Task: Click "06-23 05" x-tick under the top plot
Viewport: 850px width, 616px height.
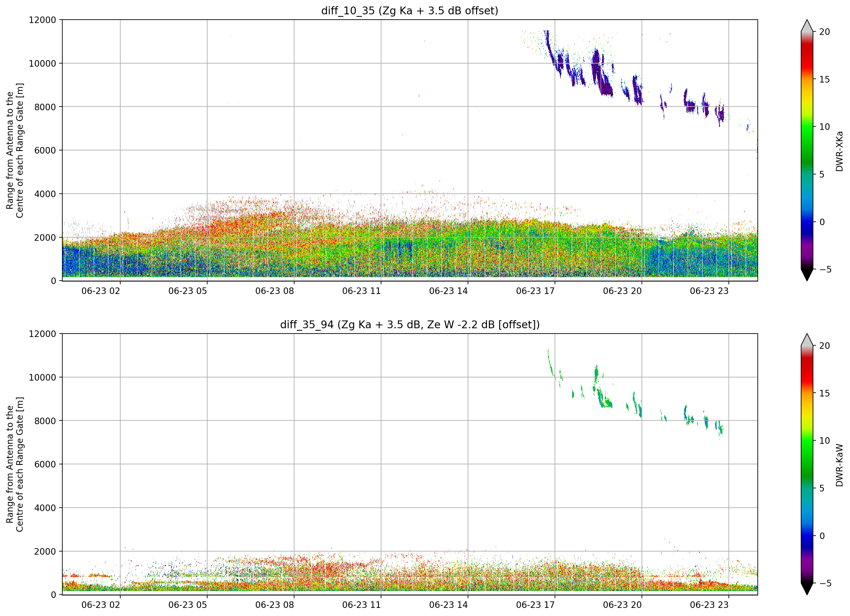Action: 188,291
